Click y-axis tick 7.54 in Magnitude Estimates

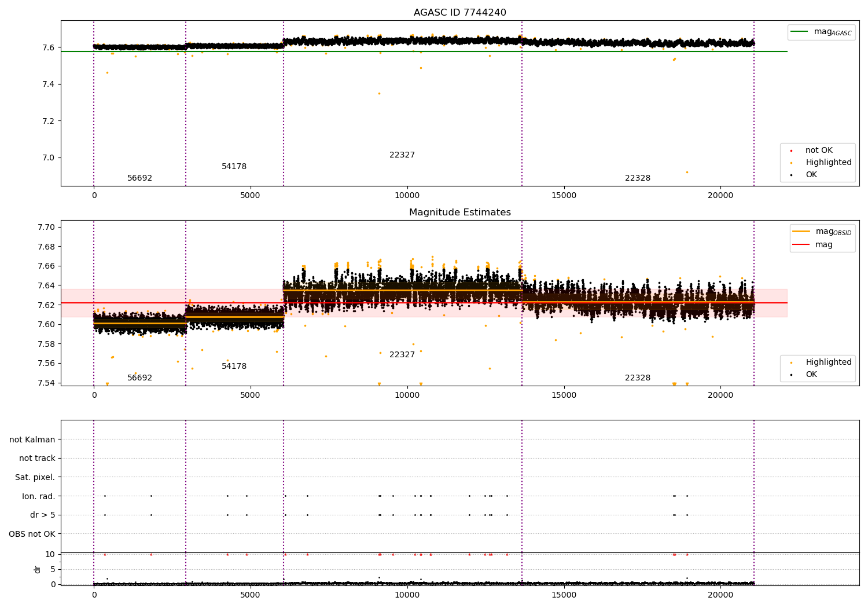point(46,383)
